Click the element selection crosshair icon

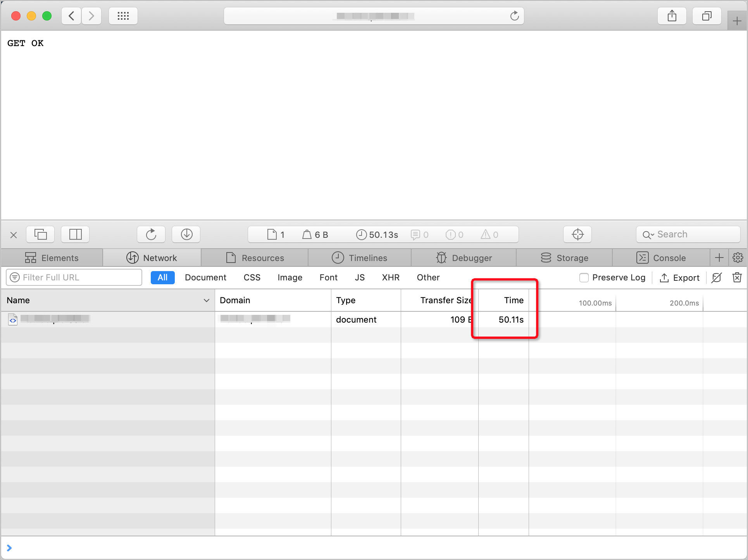(577, 234)
